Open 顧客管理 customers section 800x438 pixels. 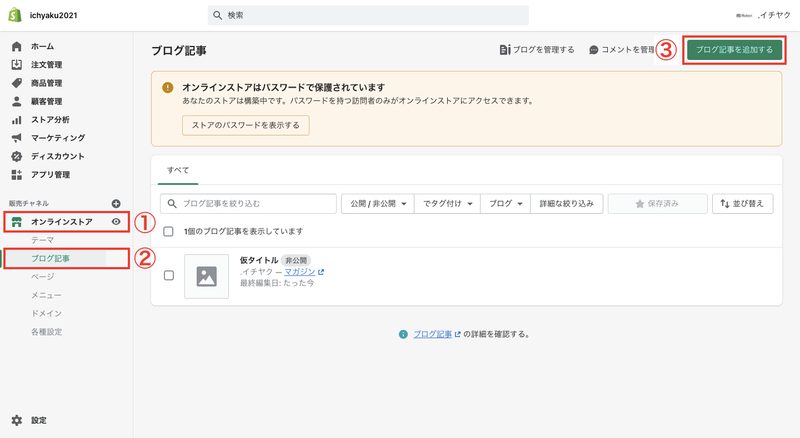tap(46, 102)
